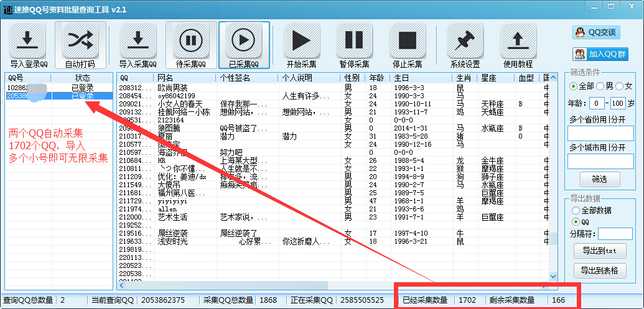Click the 多个省份 provinces input box
644x309 pixels.
click(x=600, y=134)
